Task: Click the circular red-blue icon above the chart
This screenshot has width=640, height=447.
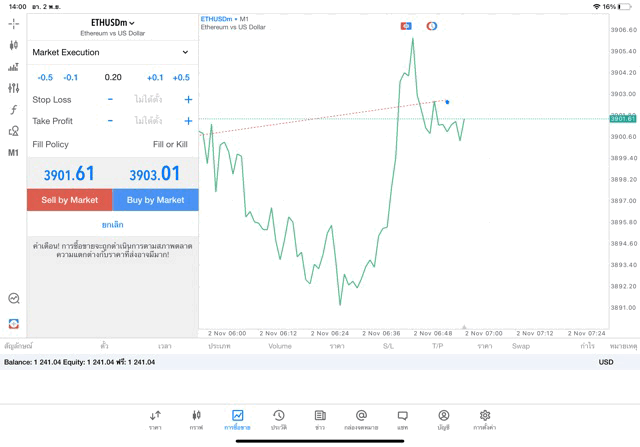Action: pos(432,26)
